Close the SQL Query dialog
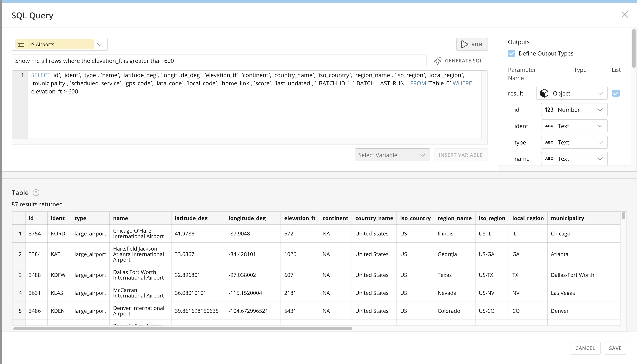Viewport: 637px width, 364px height. (625, 14)
